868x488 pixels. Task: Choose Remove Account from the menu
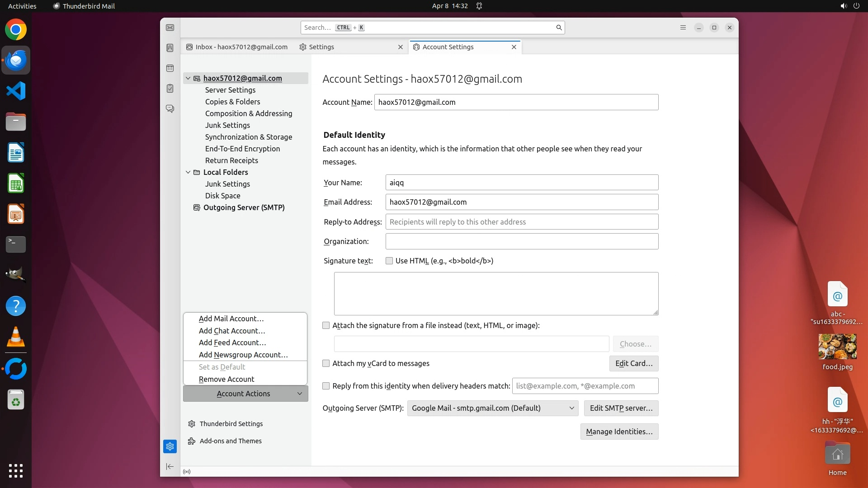pyautogui.click(x=226, y=379)
